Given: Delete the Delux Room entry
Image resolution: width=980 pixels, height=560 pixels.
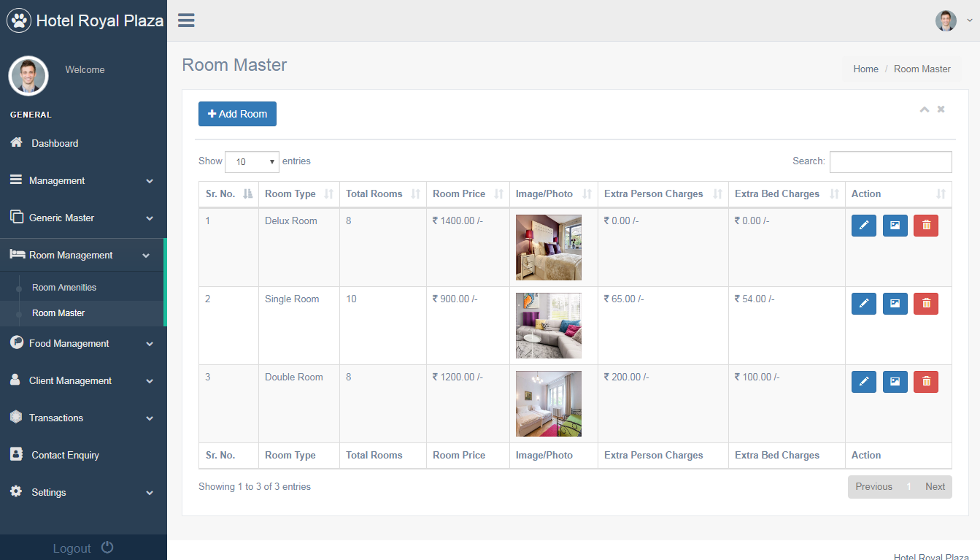Looking at the screenshot, I should pos(926,226).
